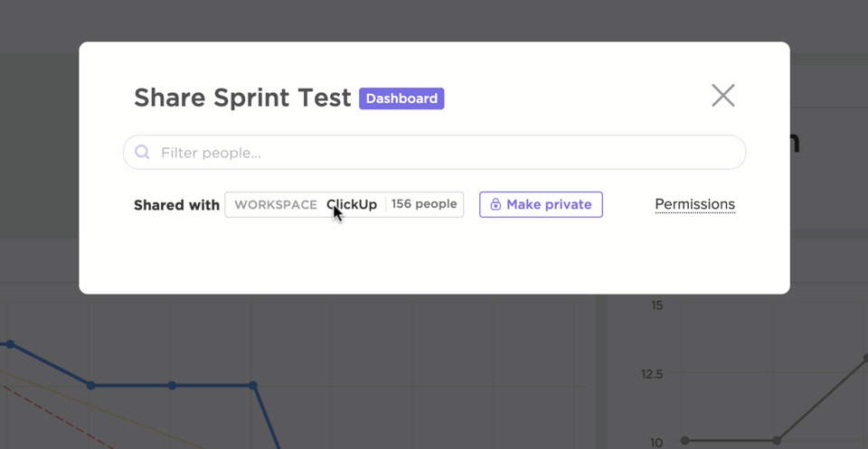Screen dimensions: 868x449
Task: Close the Share Sprint Test dialog
Action: click(x=722, y=96)
